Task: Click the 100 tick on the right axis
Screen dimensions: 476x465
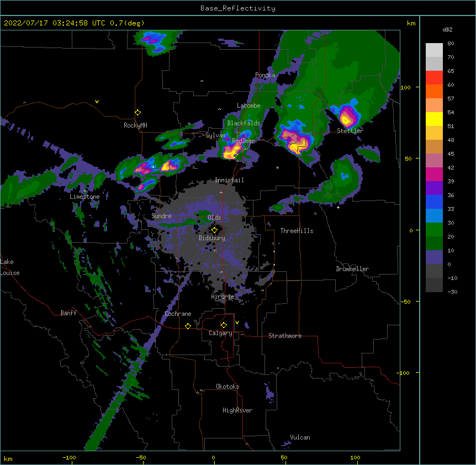Action: point(405,87)
